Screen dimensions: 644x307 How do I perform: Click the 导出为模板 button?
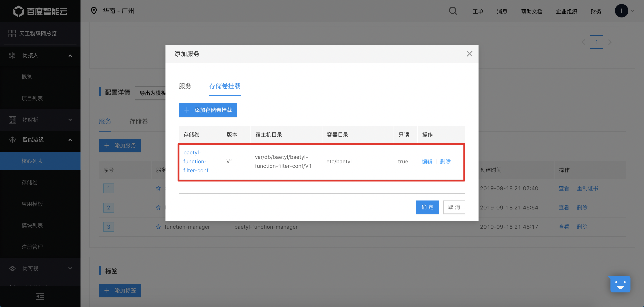(150, 93)
